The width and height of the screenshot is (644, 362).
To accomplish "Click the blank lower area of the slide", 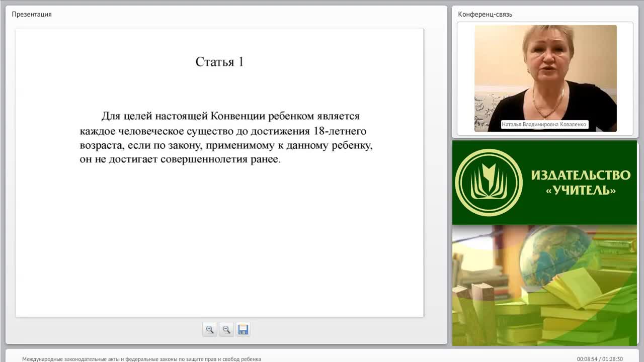I will (x=219, y=241).
